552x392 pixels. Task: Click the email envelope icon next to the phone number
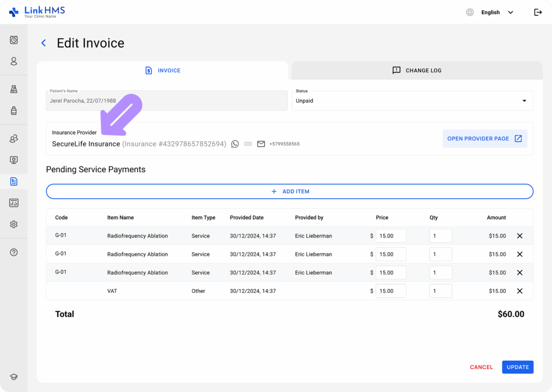[x=261, y=144]
